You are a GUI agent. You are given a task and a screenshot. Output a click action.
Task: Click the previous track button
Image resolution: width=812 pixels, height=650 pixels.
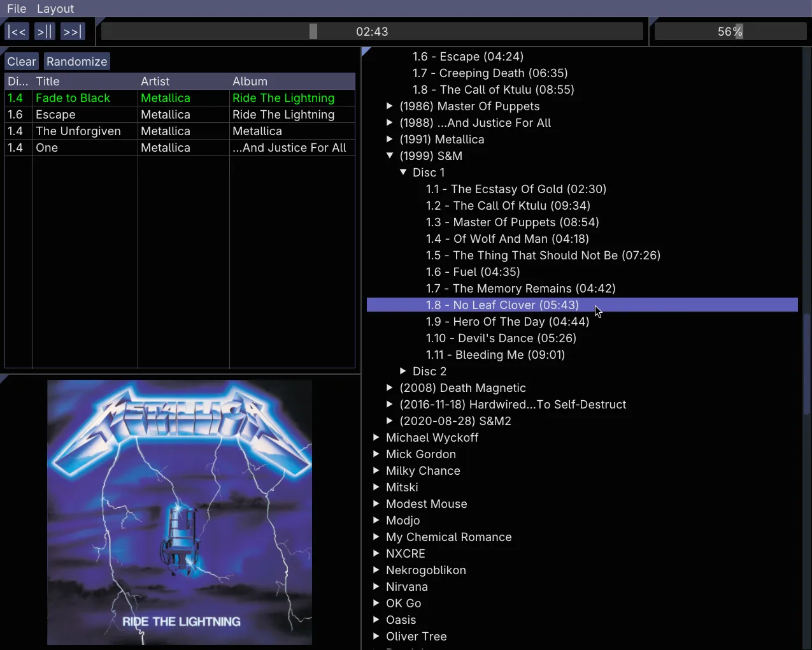click(17, 31)
